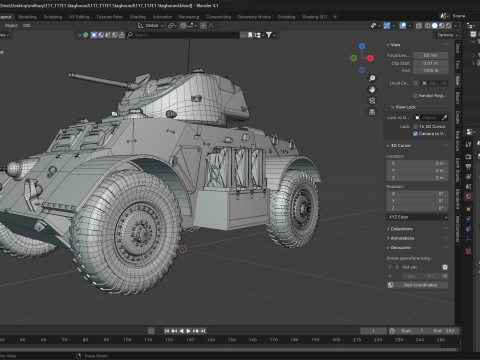
Task: Collapse the View Lock subsection
Action: pos(393,107)
